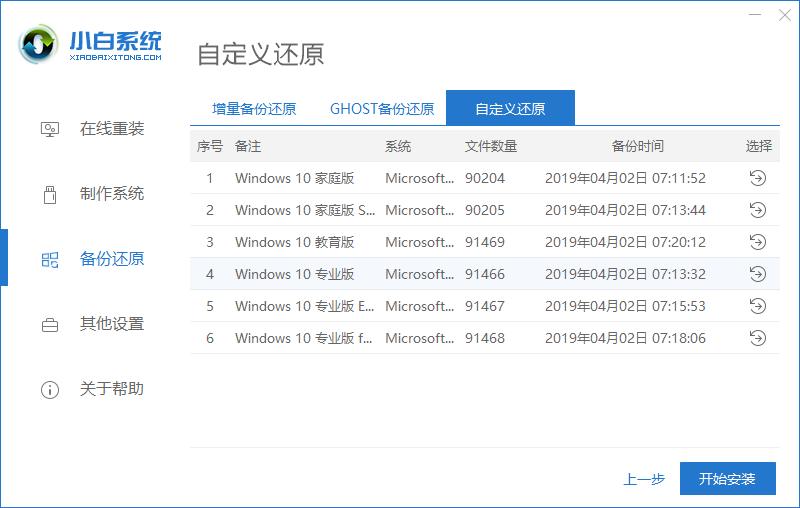The height and width of the screenshot is (508, 800).
Task: Click backup time 2019年04月02日 07:20:12
Action: pyautogui.click(x=626, y=242)
